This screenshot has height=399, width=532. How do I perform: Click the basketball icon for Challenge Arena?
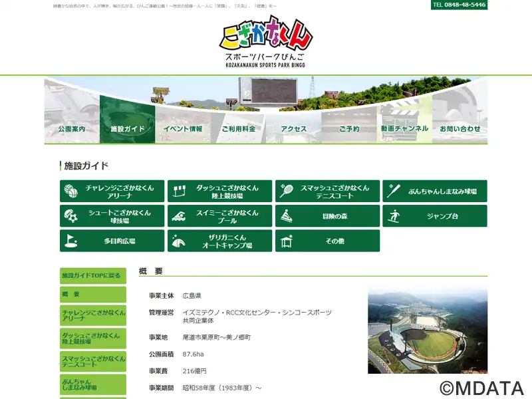click(x=71, y=191)
